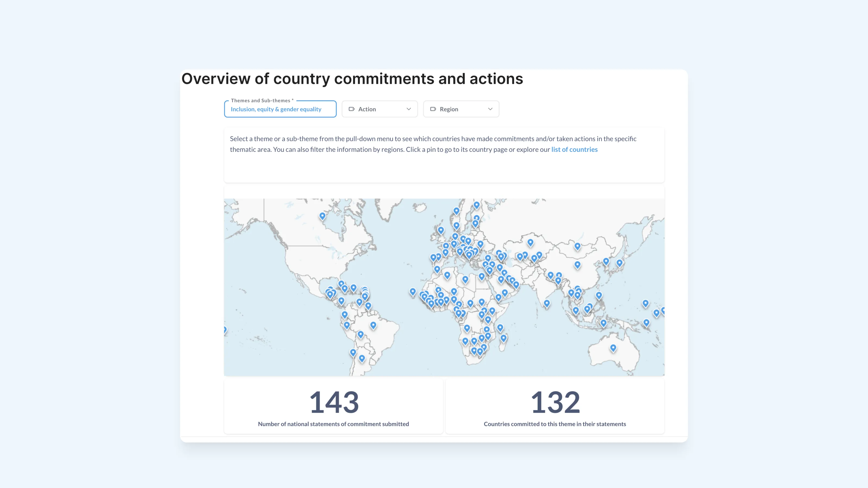
Task: Click the tag icon beside Region
Action: pos(433,109)
